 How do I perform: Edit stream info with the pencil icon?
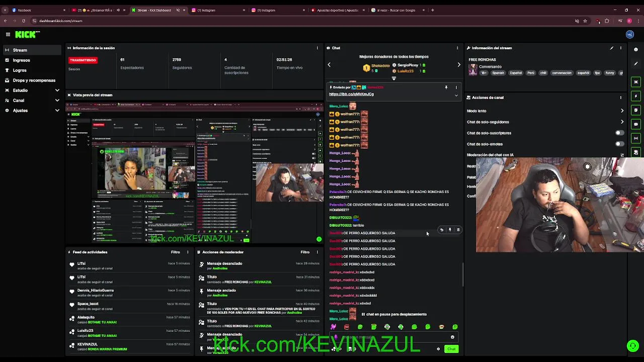[611, 48]
